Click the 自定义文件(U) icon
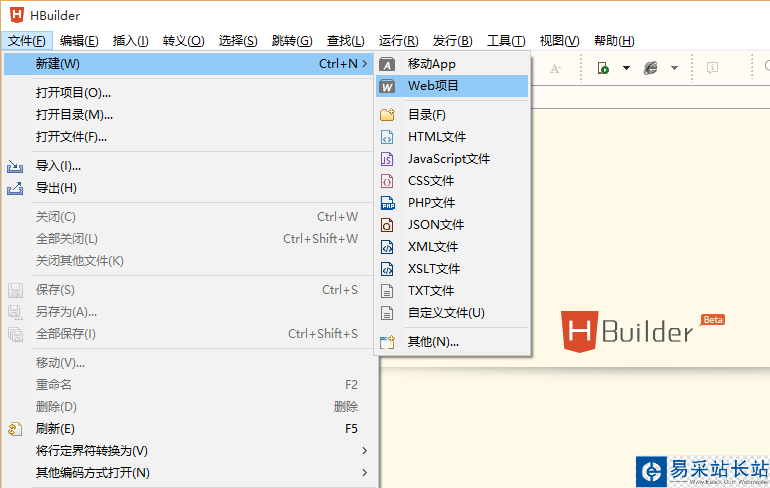 (x=387, y=313)
